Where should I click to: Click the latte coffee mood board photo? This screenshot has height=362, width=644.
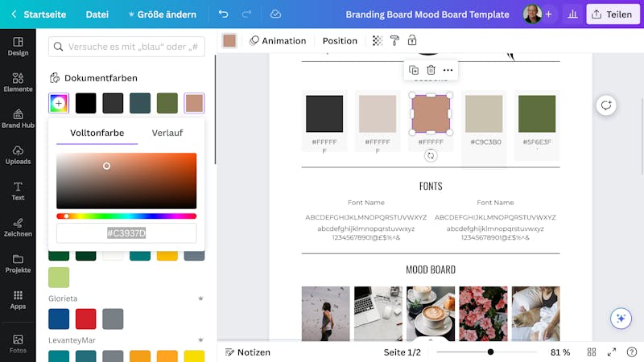click(x=431, y=314)
